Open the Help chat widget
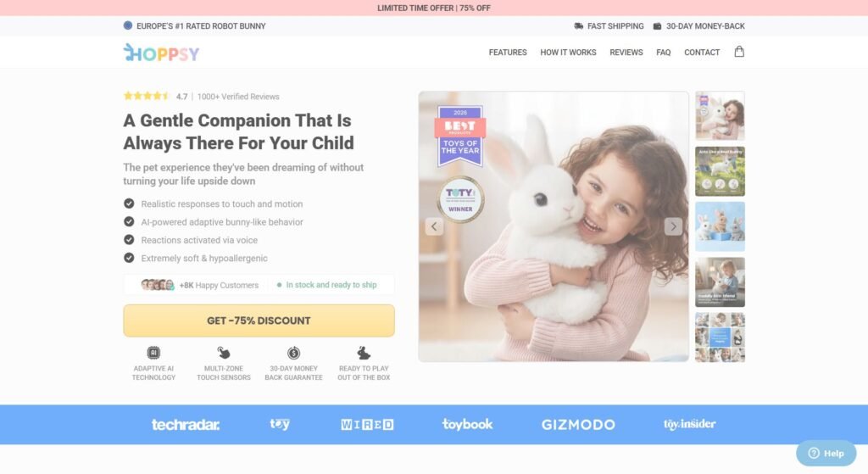The height and width of the screenshot is (474, 868). pyautogui.click(x=826, y=453)
